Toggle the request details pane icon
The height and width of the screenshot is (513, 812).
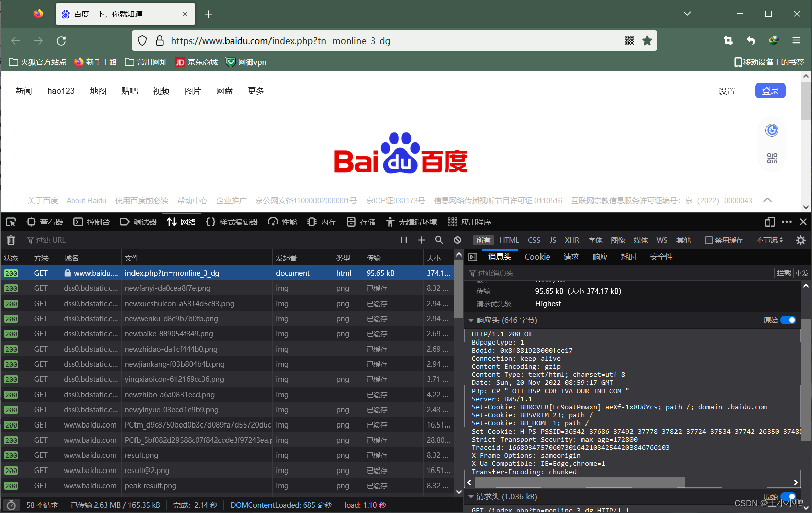click(x=473, y=257)
